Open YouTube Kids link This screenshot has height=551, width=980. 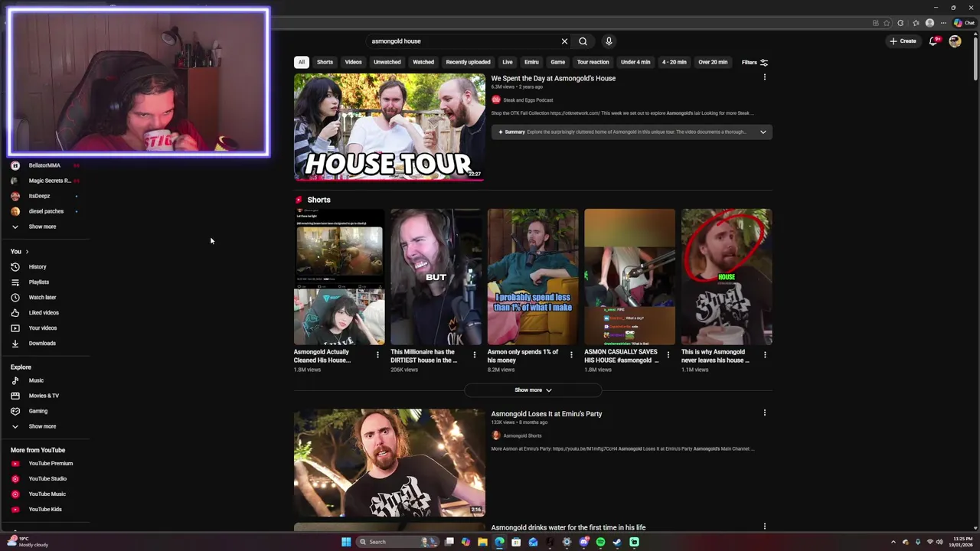pyautogui.click(x=46, y=510)
